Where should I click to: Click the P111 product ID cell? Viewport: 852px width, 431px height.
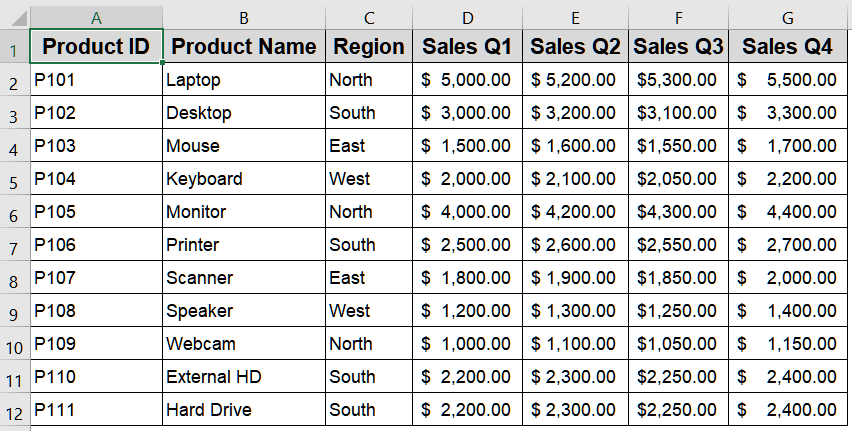96,410
